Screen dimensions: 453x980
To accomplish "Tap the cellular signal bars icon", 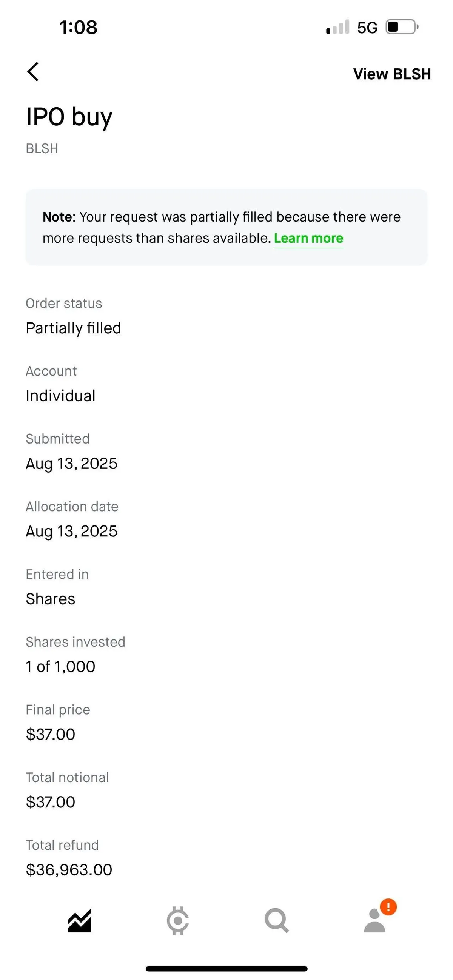I will [338, 28].
